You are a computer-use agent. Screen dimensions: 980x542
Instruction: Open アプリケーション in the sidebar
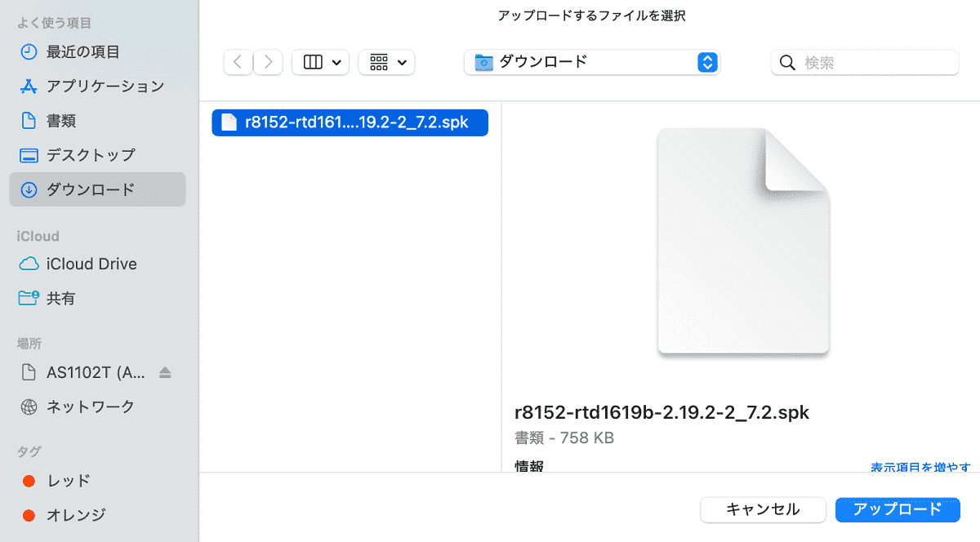pyautogui.click(x=98, y=86)
